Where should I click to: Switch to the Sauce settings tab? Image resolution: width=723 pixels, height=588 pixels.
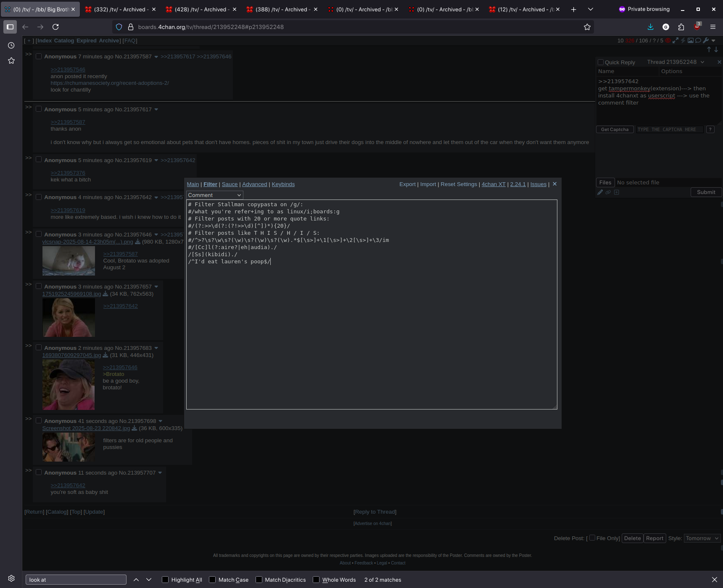click(230, 184)
